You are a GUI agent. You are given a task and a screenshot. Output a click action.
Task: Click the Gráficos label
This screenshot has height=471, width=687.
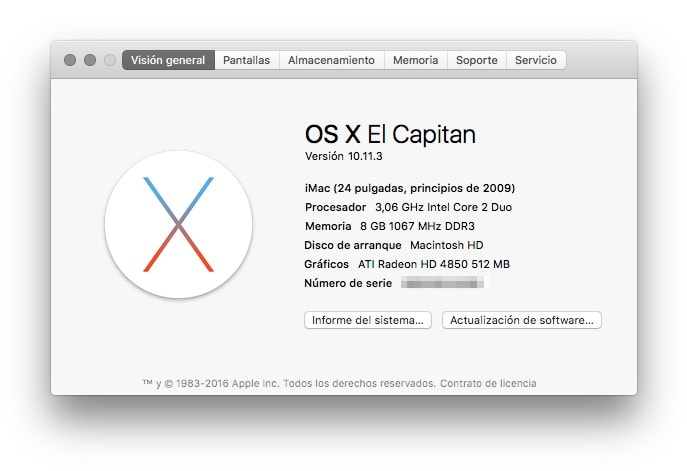(326, 264)
